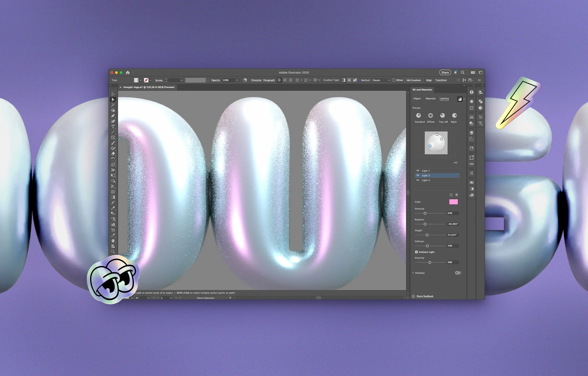Open the gradient Method dropdown
The height and width of the screenshot is (376, 588).
pyautogui.click(x=381, y=80)
